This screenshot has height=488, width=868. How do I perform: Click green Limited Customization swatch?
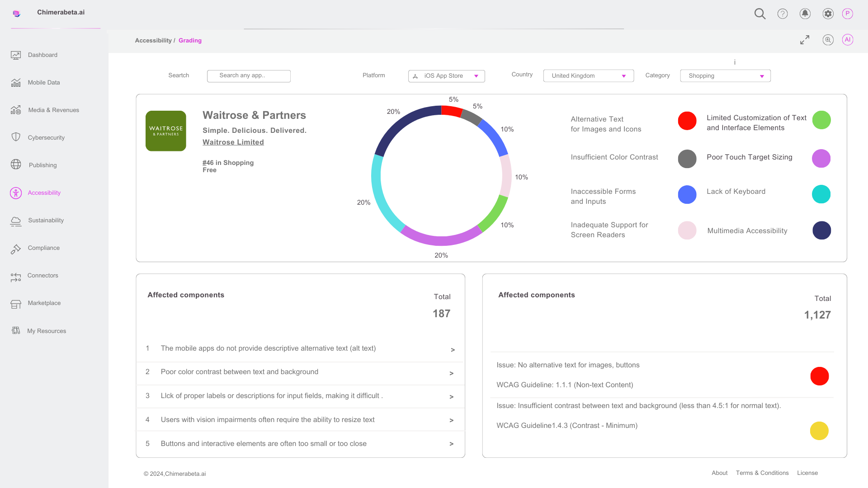coord(821,120)
